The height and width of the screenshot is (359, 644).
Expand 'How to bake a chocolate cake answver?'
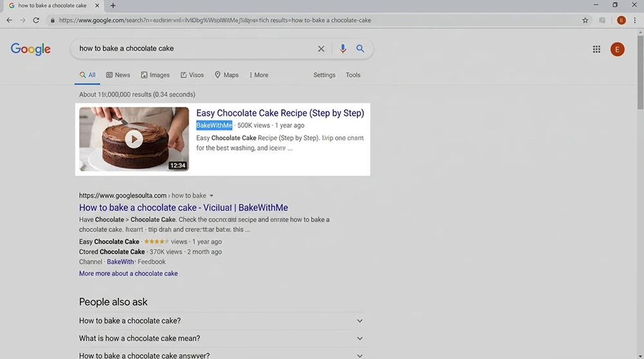(x=222, y=355)
